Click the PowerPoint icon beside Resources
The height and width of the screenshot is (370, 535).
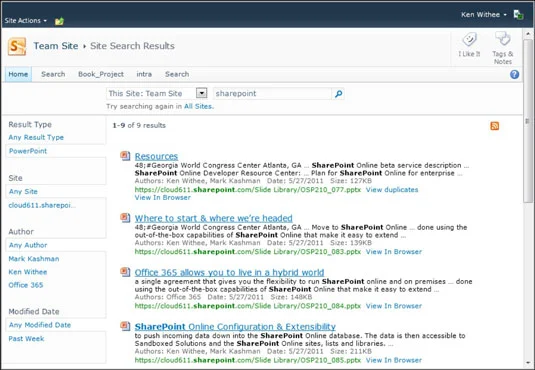[x=125, y=156]
